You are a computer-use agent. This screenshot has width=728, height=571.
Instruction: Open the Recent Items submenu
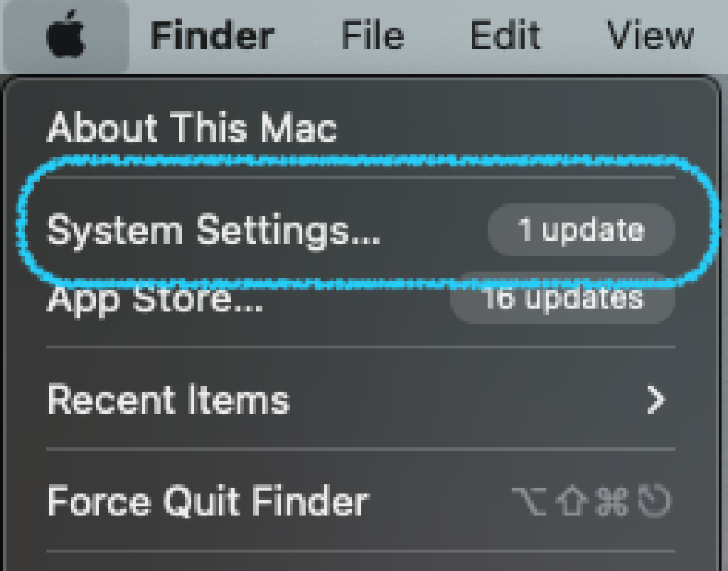[167, 400]
